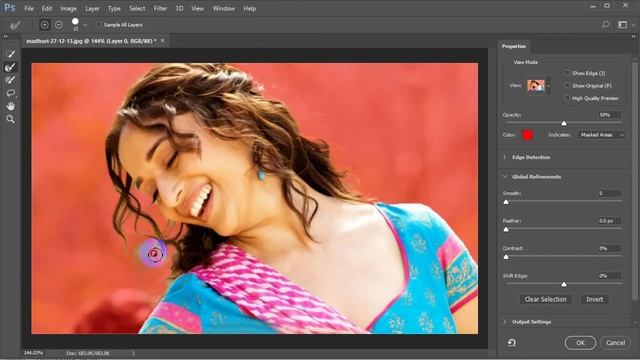Enable Show Original (P) checkbox
The image size is (640, 360).
pos(567,85)
